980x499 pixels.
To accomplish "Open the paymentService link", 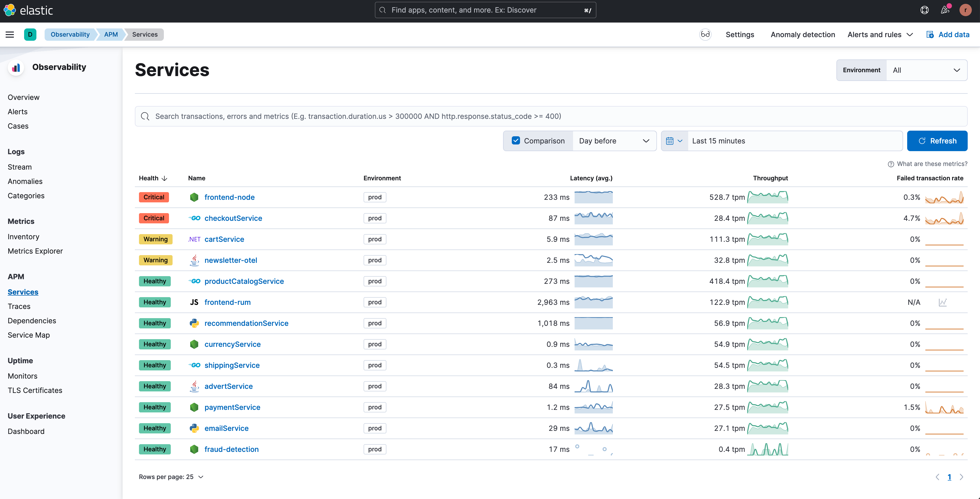I will [233, 407].
